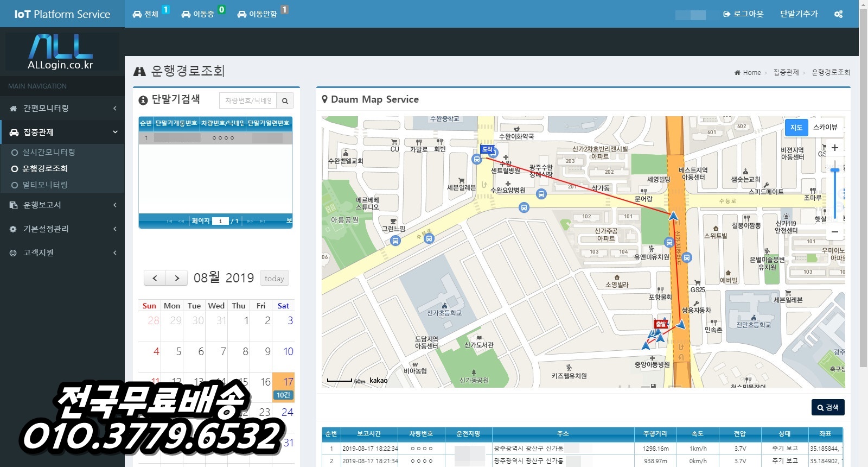This screenshot has width=868, height=467.
Task: Click the blue 도착 arrival marker
Action: pos(487,149)
